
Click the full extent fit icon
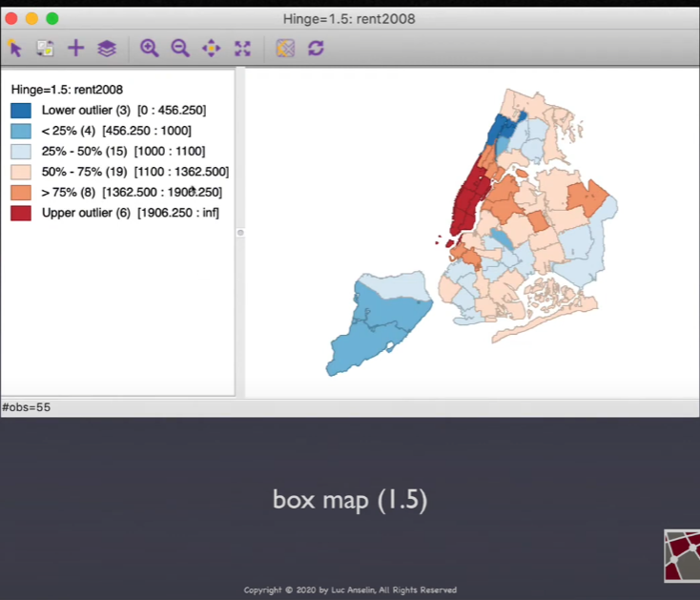[x=242, y=49]
